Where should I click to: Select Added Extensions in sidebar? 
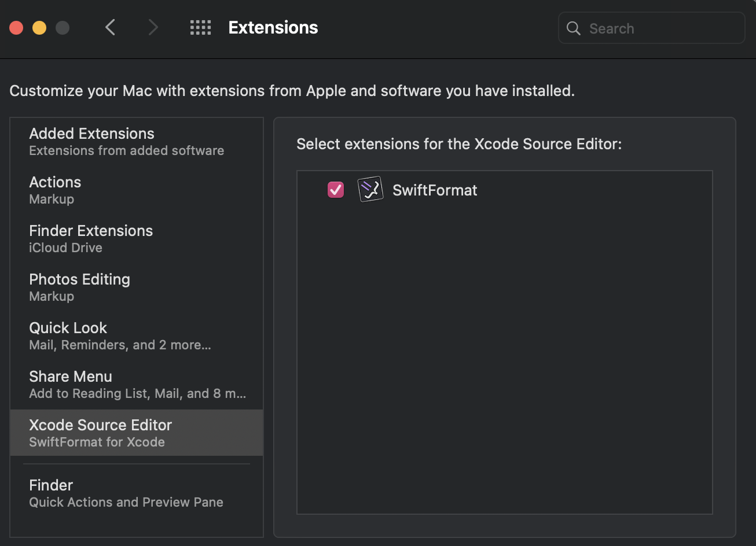[137, 142]
